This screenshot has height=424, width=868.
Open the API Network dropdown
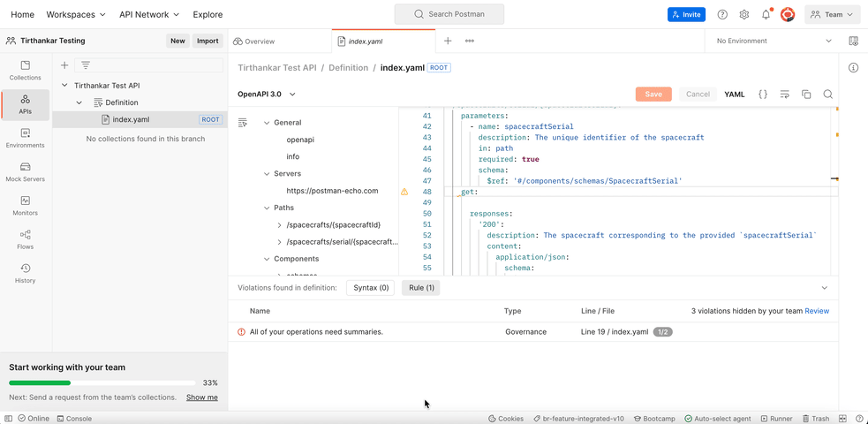tap(149, 15)
